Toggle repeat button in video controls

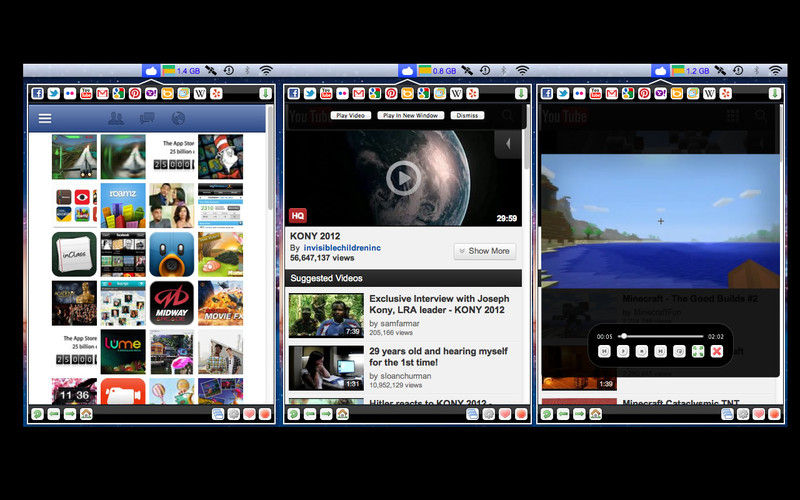point(679,351)
